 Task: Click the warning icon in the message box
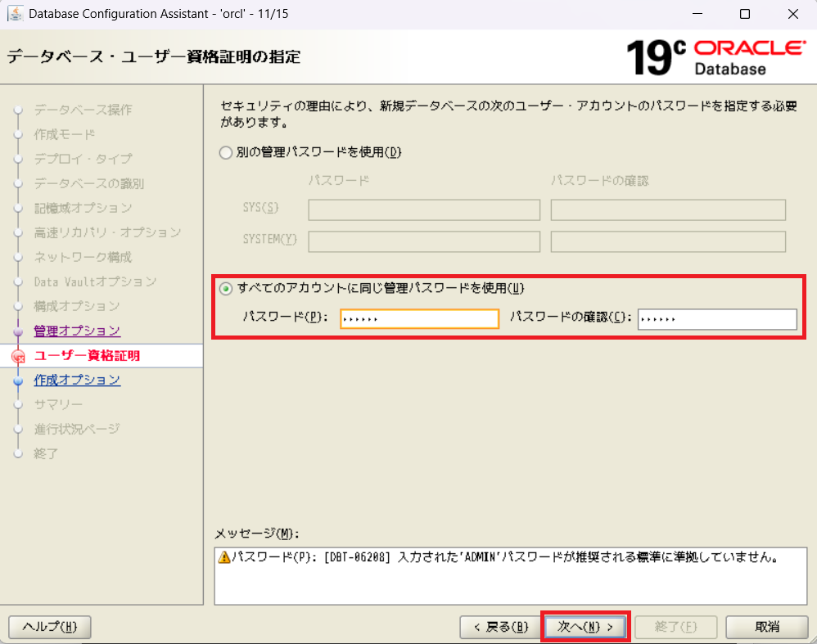pos(223,557)
